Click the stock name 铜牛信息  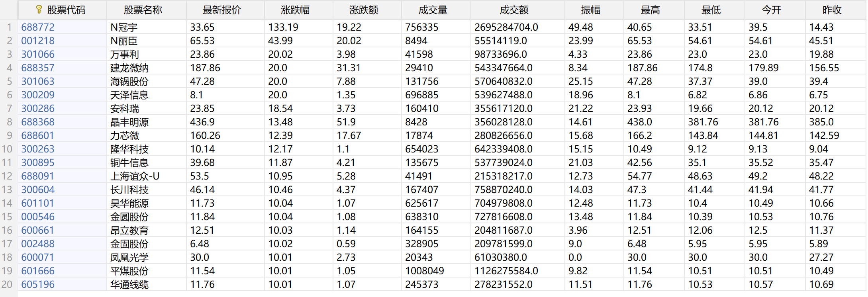click(x=129, y=162)
